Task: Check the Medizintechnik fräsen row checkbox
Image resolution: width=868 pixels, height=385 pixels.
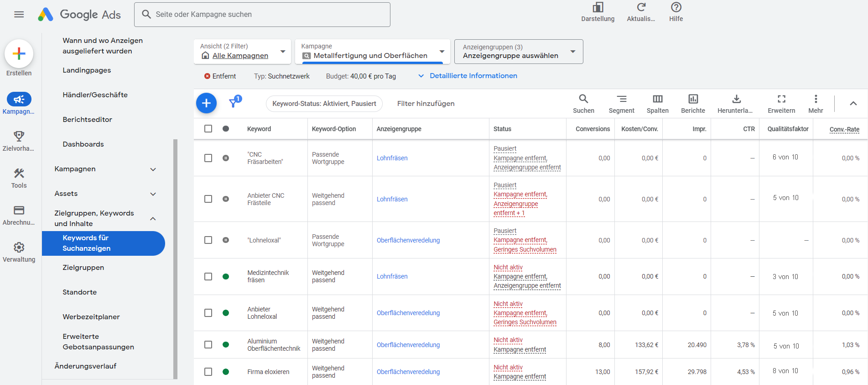Action: (208, 276)
